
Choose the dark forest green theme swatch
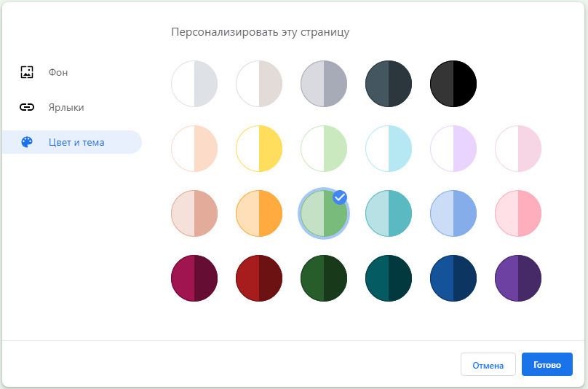coord(324,278)
